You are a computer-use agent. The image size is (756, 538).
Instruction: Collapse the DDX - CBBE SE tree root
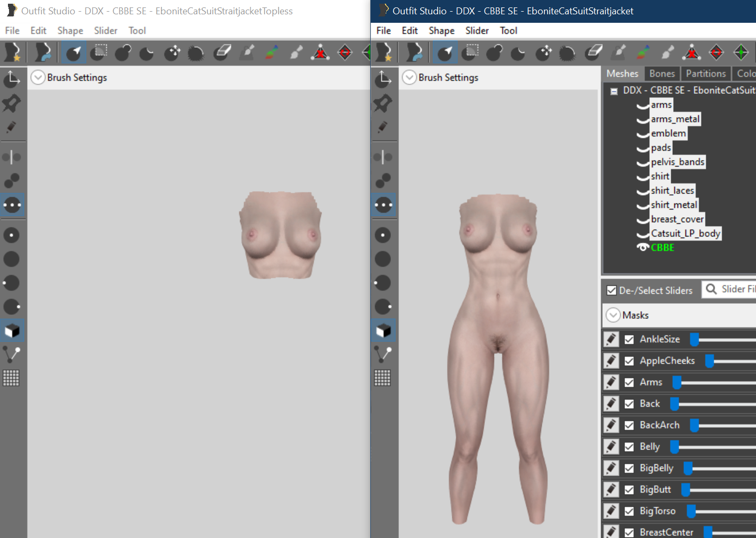(x=614, y=91)
